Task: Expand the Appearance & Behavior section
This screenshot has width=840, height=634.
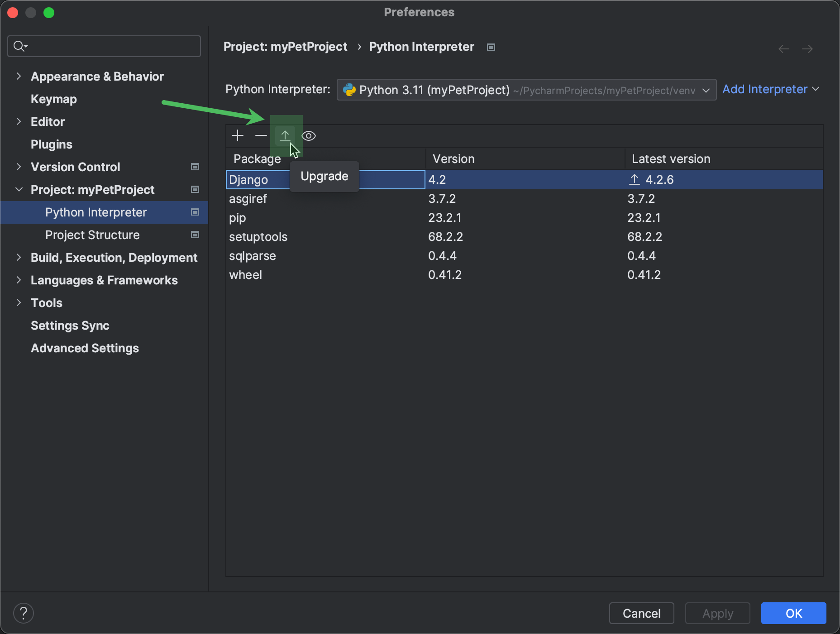Action: [19, 76]
